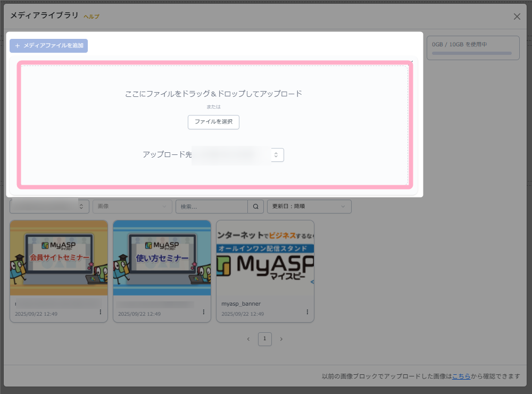
Task: Click page number 1 in pagination
Action: pyautogui.click(x=265, y=339)
